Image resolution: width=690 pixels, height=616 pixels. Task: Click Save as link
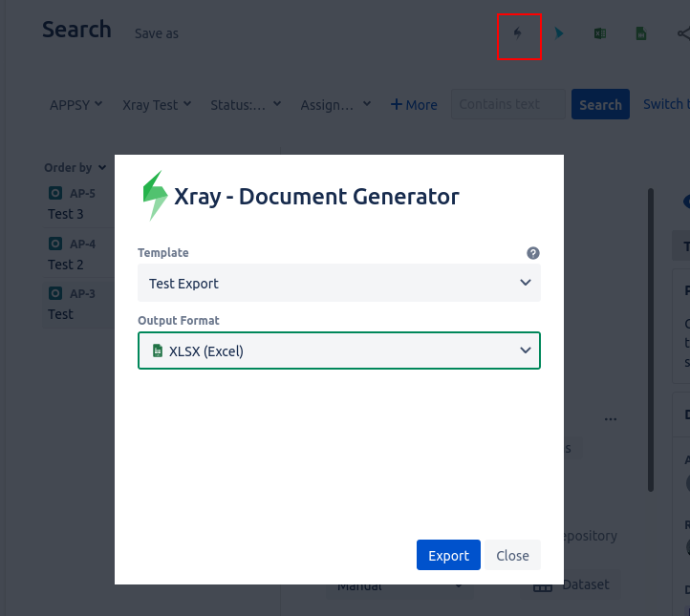click(x=157, y=33)
